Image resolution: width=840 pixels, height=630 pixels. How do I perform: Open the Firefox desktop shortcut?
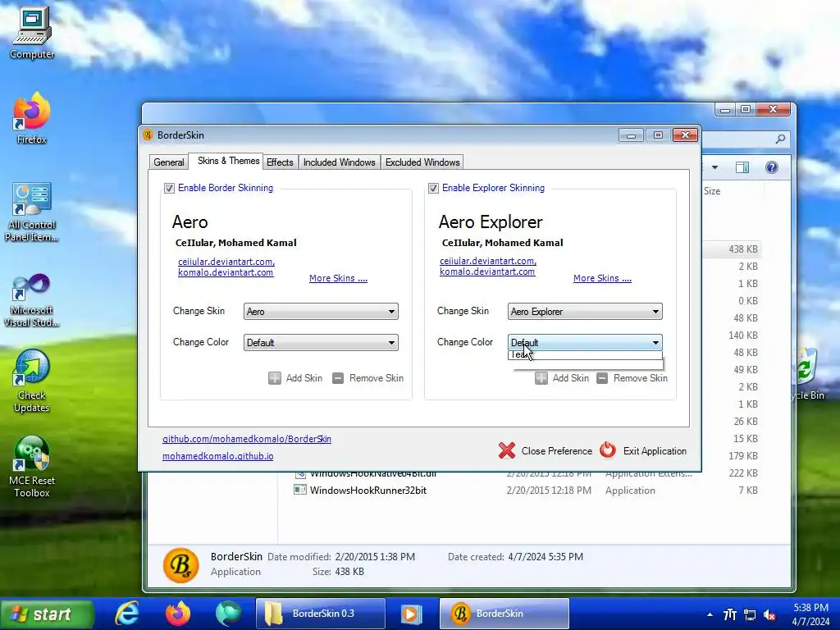[32, 118]
